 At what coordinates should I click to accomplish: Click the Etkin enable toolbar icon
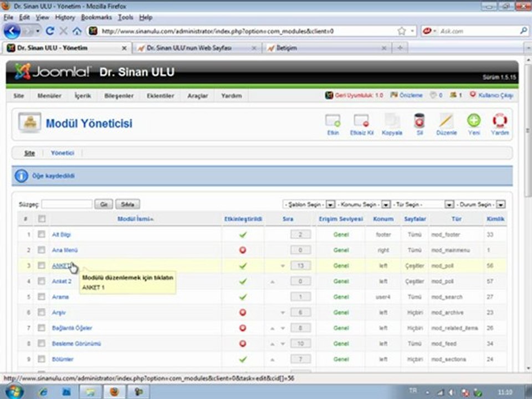pyautogui.click(x=333, y=121)
